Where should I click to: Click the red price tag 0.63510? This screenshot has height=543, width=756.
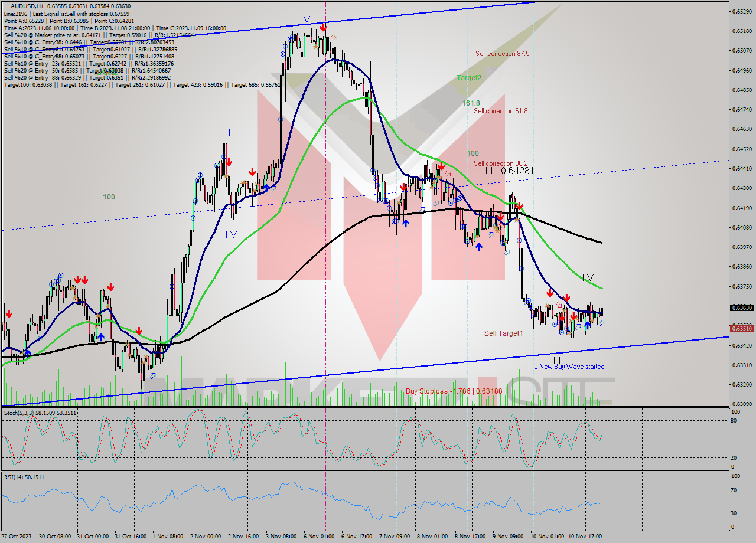(x=742, y=328)
